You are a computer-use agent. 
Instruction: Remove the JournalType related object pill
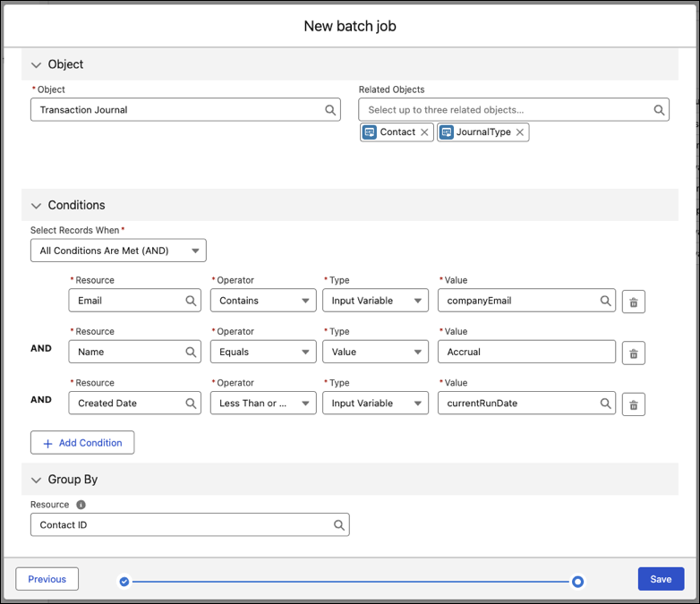[520, 132]
